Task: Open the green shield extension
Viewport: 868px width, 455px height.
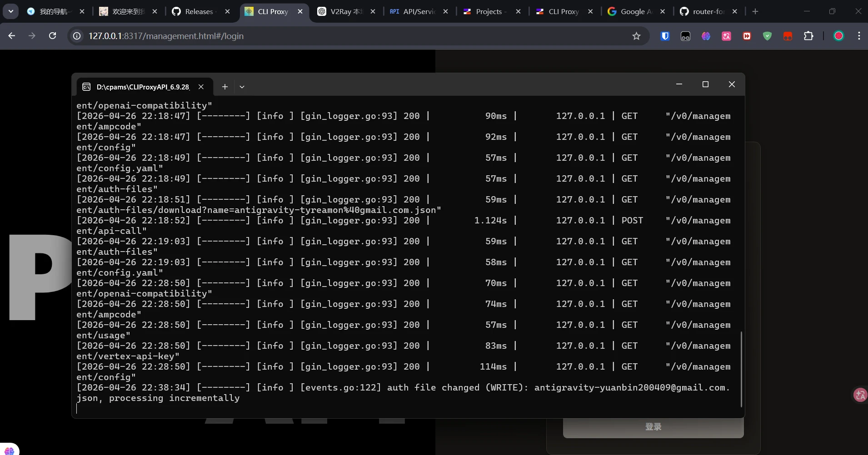Action: coord(767,36)
